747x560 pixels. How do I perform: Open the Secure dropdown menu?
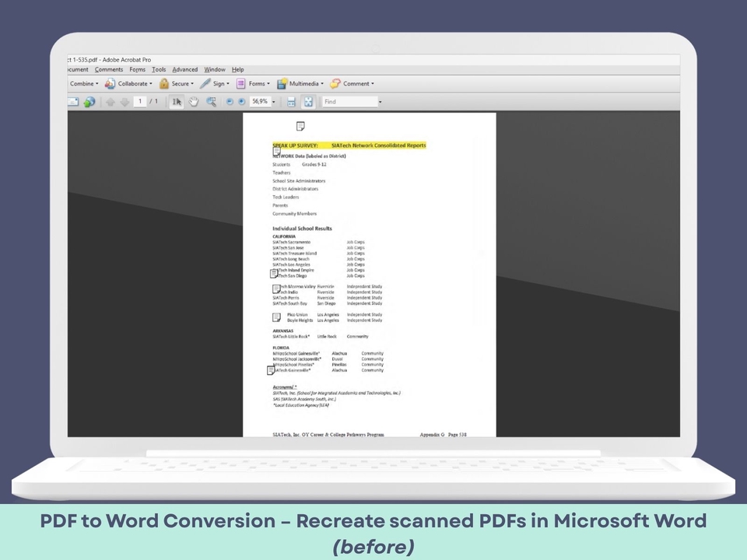[180, 84]
